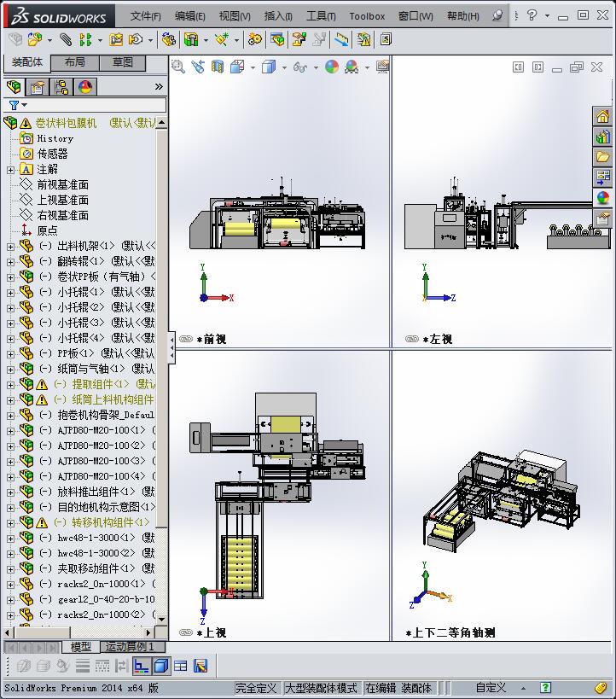Screen dimensions: 616x699
Task: Click the Clearance Verification ruler icon
Action: tap(342, 39)
